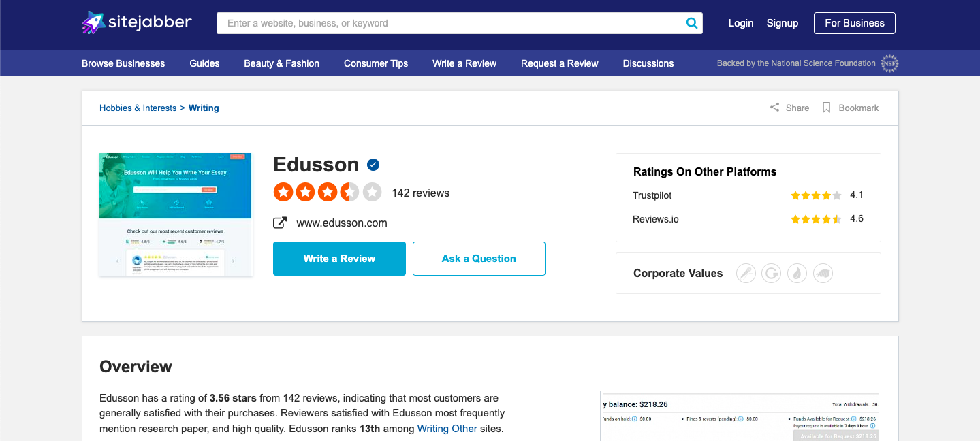
Task: Click the Ask a Question button
Action: pyautogui.click(x=479, y=259)
